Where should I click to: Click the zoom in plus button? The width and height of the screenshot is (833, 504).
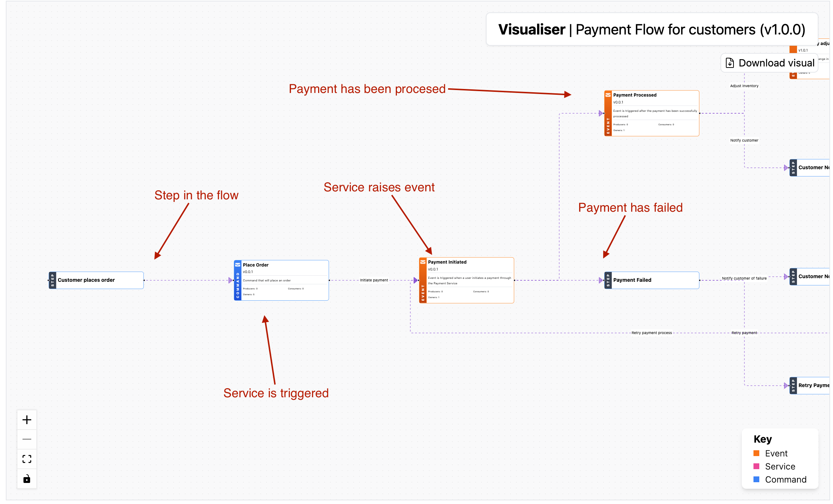(x=27, y=419)
